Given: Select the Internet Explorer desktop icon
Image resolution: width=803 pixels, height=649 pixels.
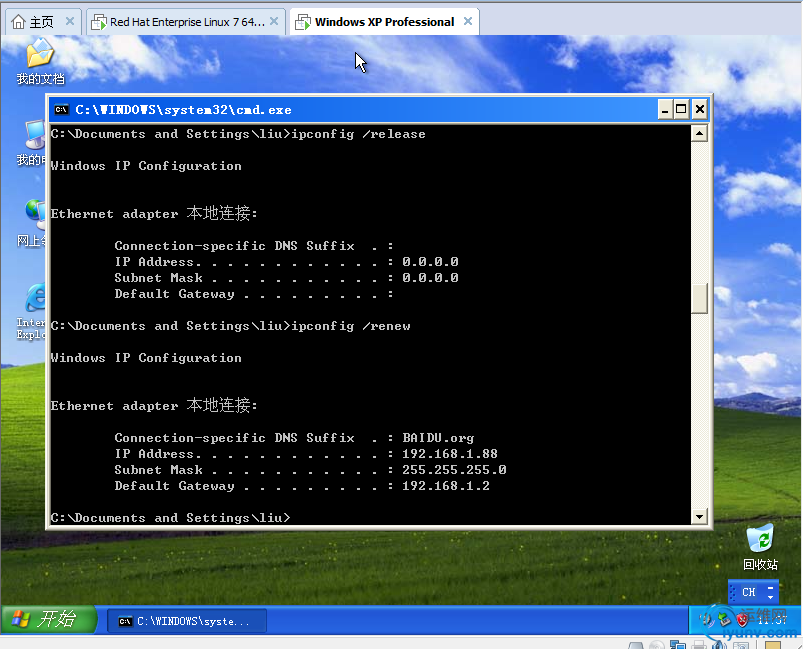Looking at the screenshot, I should tap(33, 311).
